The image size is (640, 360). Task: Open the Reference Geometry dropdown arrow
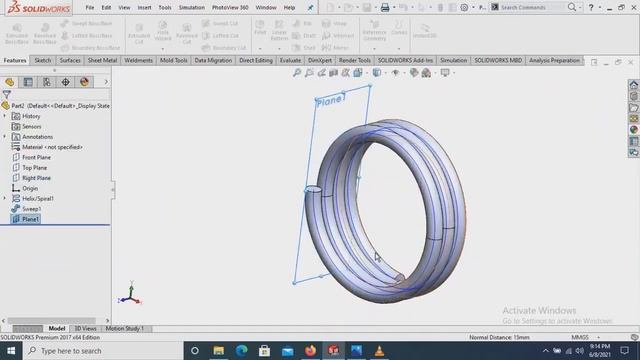click(x=374, y=49)
